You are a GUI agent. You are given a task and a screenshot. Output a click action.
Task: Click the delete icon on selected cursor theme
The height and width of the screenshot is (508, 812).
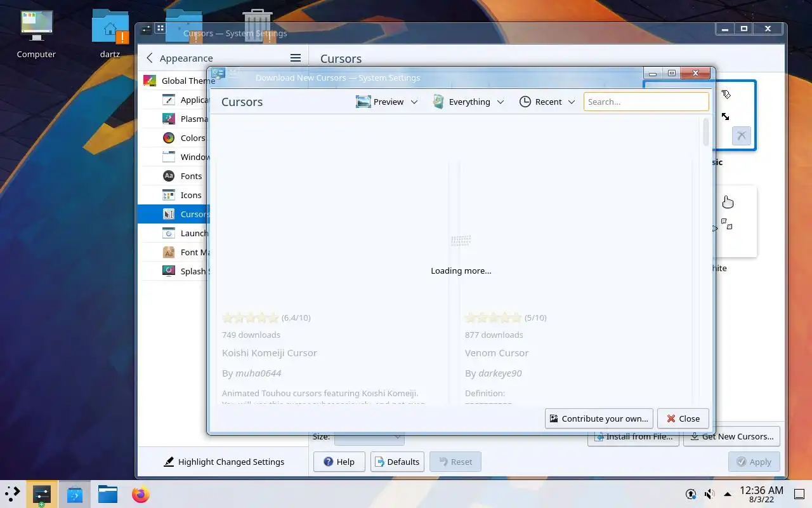click(741, 136)
